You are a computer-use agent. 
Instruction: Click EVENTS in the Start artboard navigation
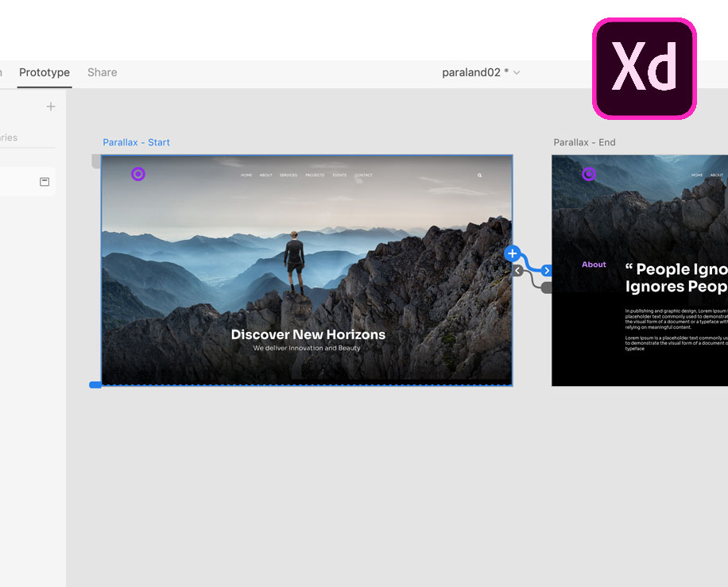pos(339,175)
